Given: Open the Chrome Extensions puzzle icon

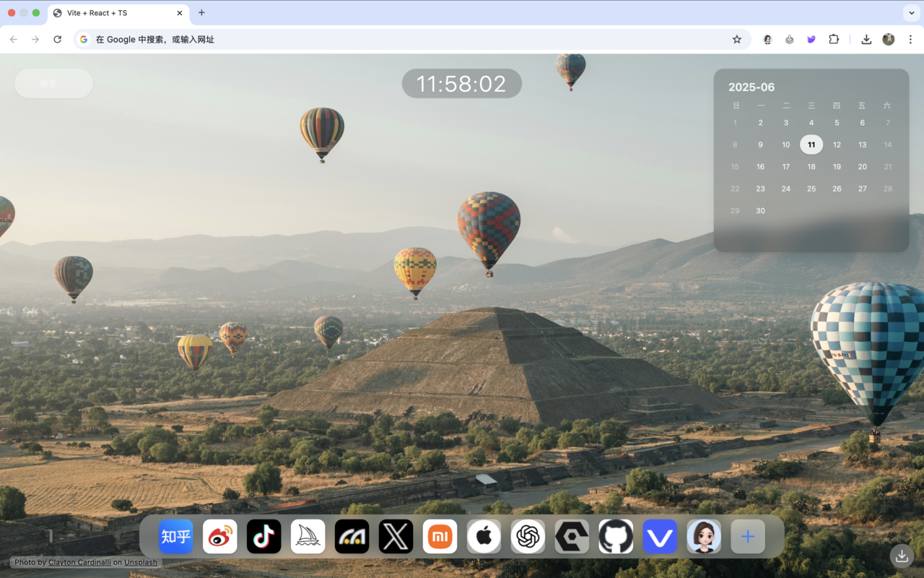Looking at the screenshot, I should (834, 40).
